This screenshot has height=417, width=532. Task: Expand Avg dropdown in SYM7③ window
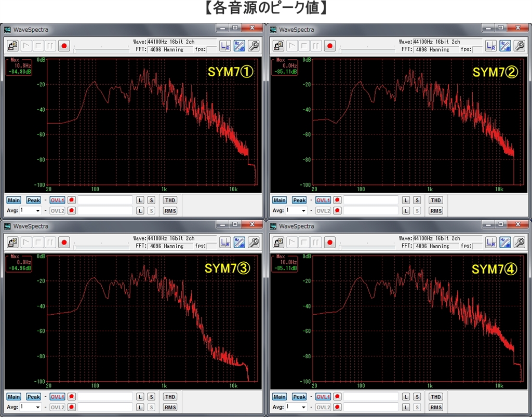coord(37,408)
